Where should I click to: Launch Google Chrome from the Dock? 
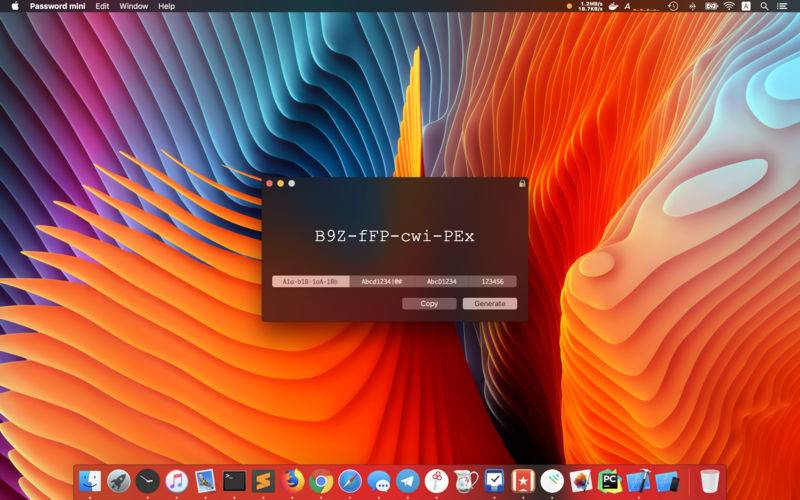321,481
